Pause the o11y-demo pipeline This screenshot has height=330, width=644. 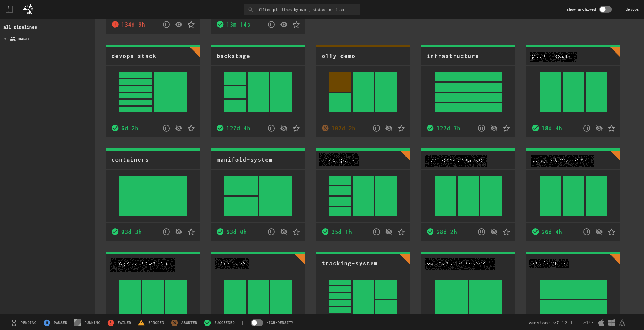point(376,128)
